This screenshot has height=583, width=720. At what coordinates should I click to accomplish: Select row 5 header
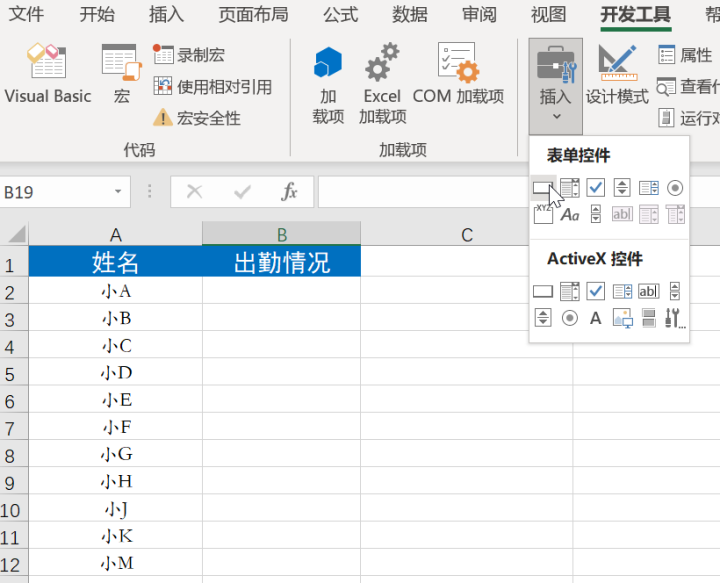(14, 372)
